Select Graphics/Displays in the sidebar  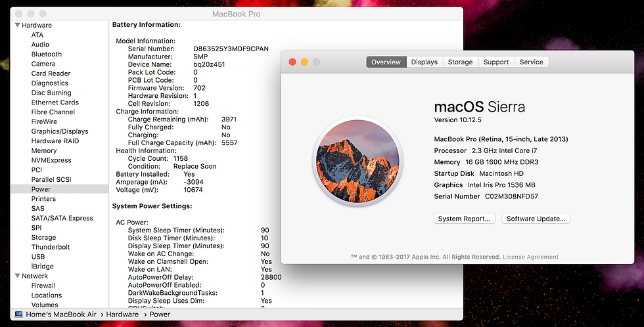pyautogui.click(x=60, y=131)
